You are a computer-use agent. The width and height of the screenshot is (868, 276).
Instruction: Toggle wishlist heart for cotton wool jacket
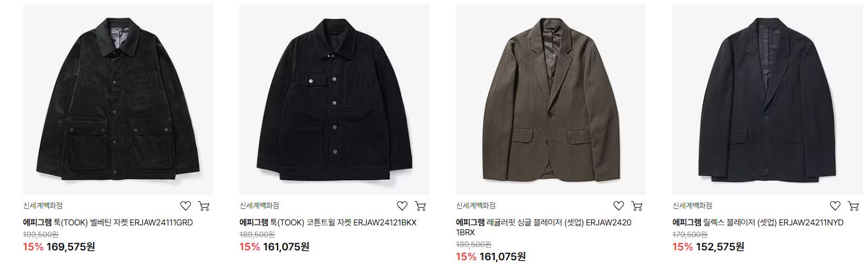click(x=402, y=206)
